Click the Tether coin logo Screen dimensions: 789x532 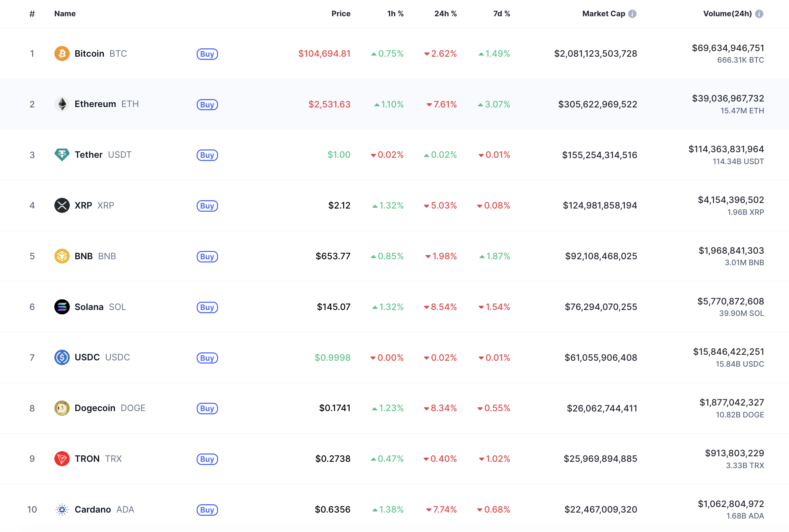62,155
